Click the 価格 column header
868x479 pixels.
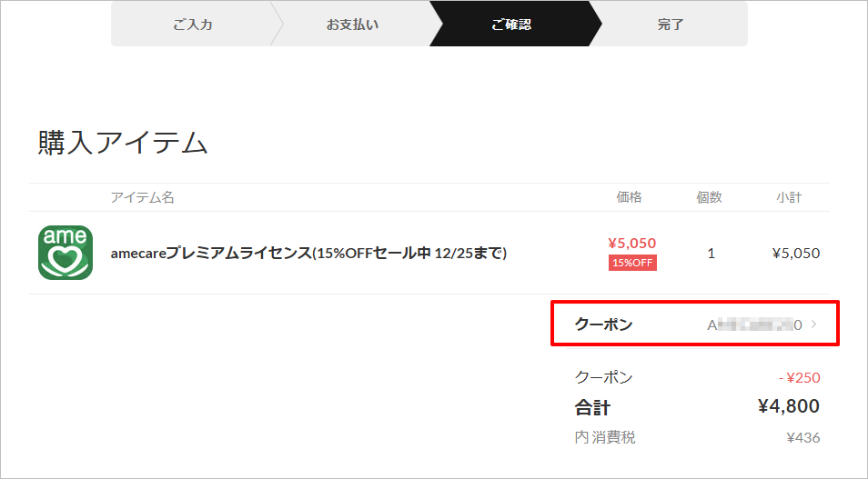coord(629,197)
